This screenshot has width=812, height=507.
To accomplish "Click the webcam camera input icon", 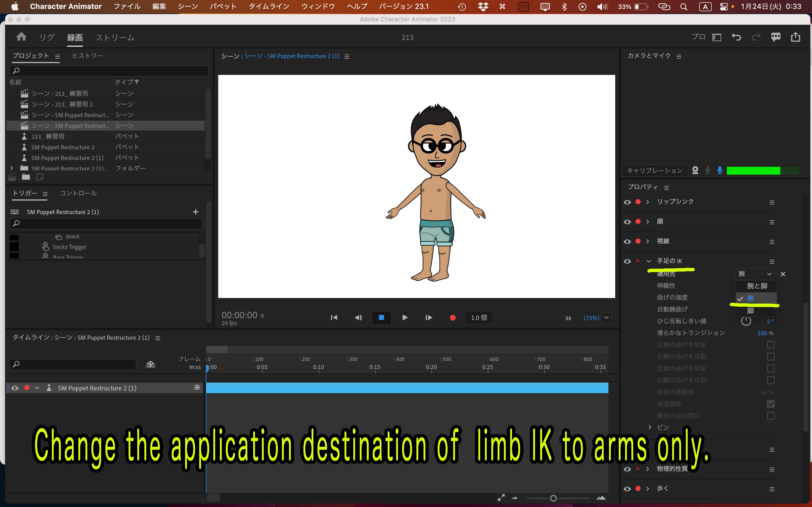I will (x=695, y=170).
